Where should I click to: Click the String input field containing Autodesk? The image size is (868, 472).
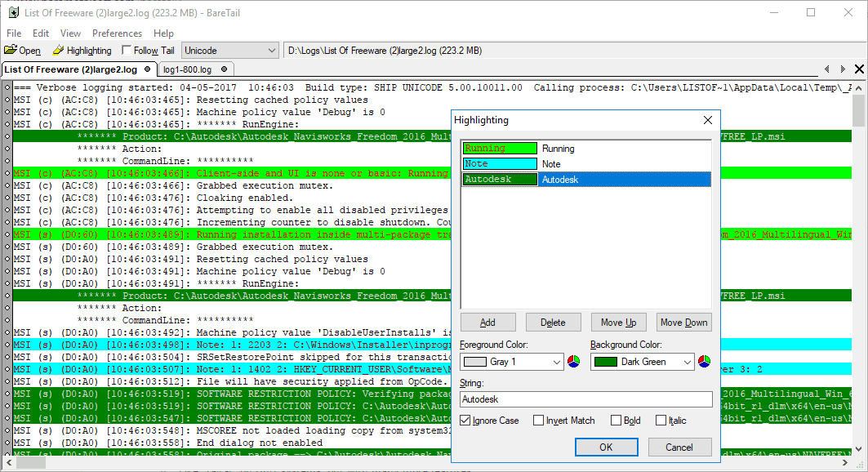tap(586, 399)
